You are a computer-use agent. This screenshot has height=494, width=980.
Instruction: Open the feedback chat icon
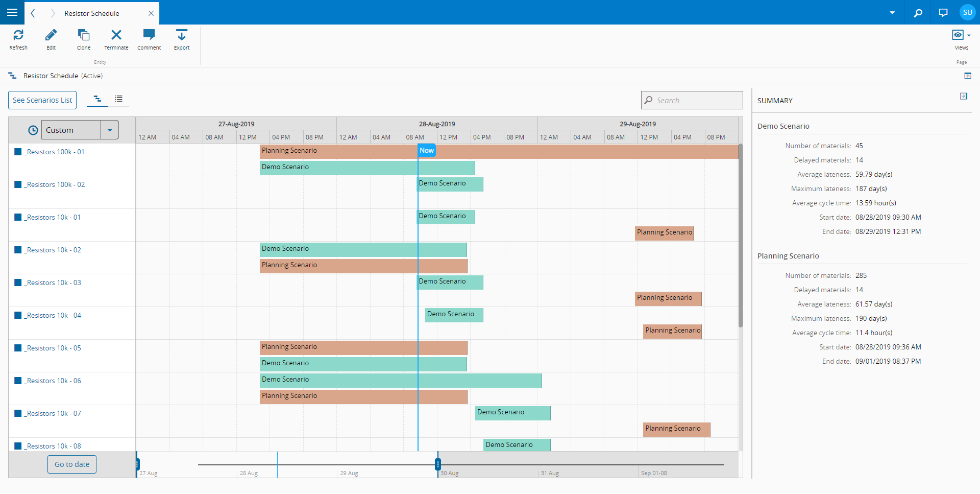(x=943, y=13)
